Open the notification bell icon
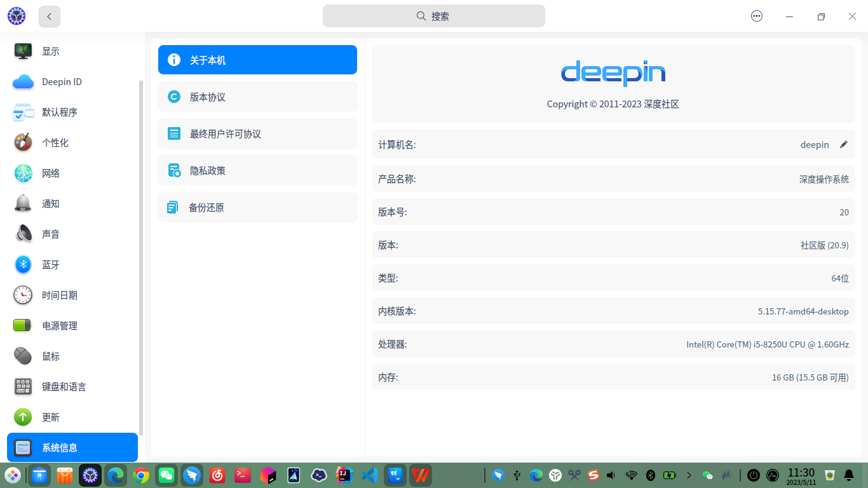 pos(849,475)
